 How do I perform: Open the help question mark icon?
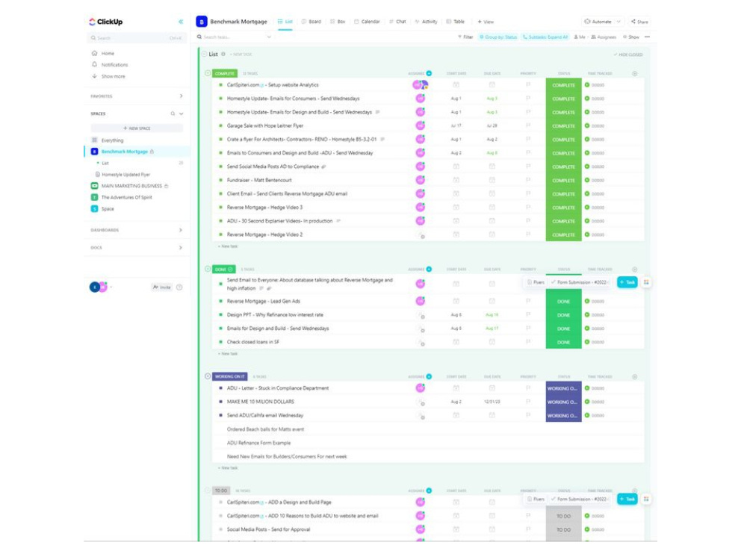click(x=179, y=287)
